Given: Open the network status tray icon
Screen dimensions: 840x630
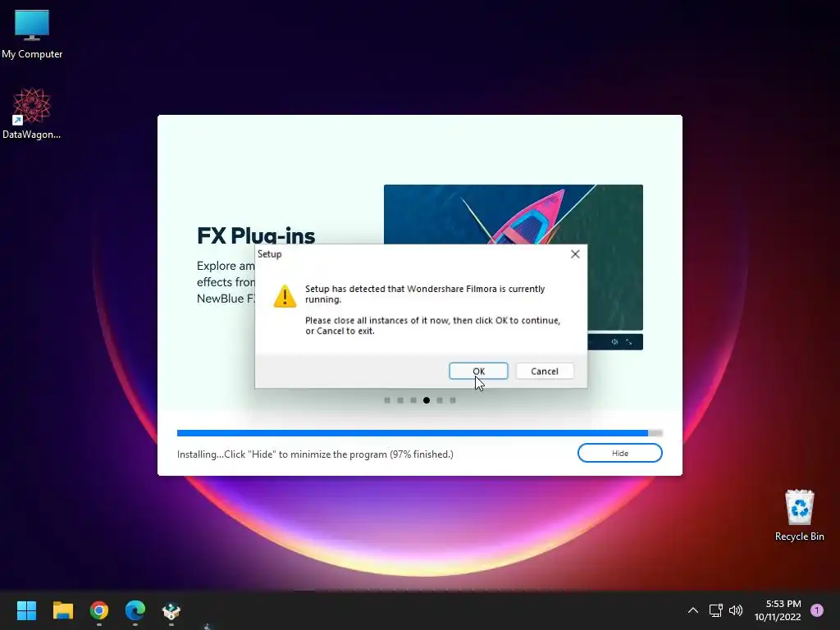Looking at the screenshot, I should pos(715,610).
